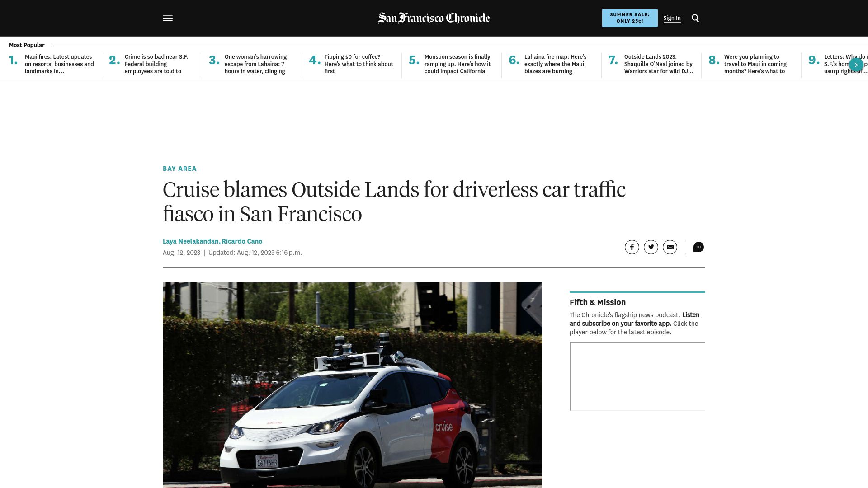Click 'Listen and subscribe on your favorite app'
Image resolution: width=868 pixels, height=488 pixels.
[634, 319]
